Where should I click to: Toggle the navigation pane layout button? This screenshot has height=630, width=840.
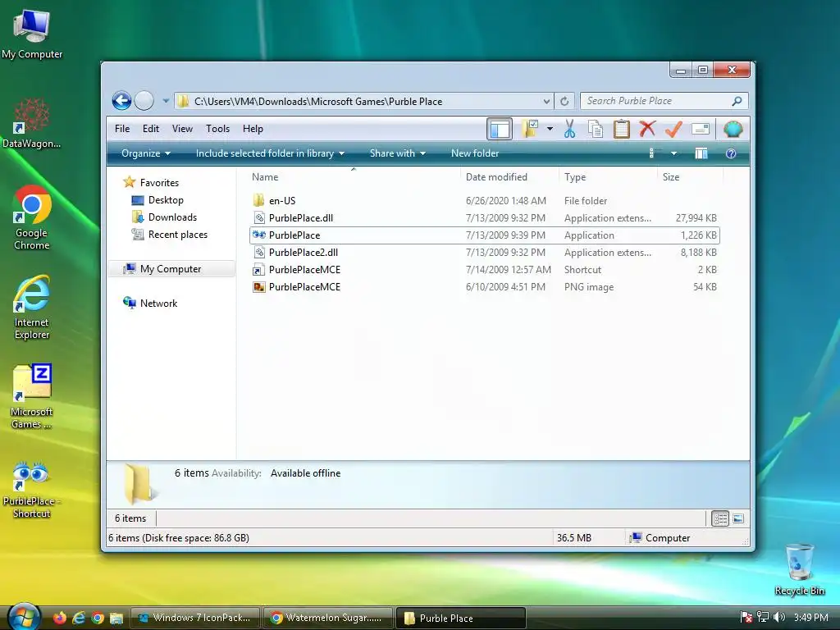coord(500,129)
